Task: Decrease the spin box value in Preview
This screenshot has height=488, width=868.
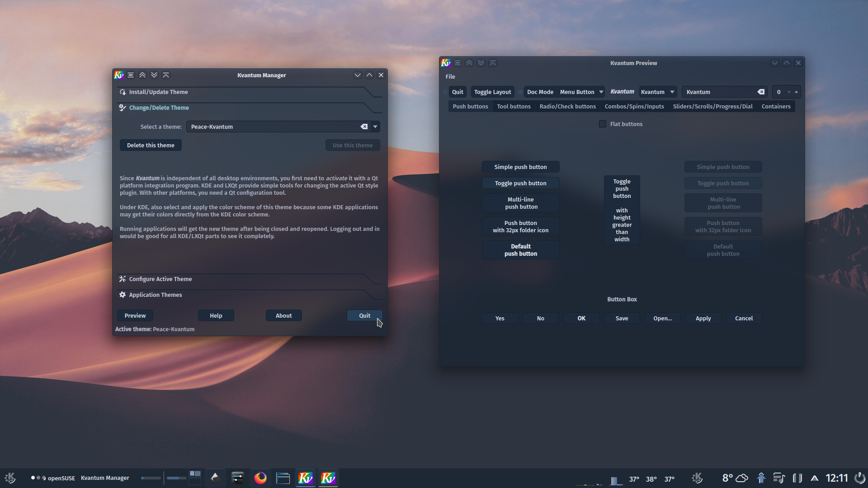Action: 789,92
